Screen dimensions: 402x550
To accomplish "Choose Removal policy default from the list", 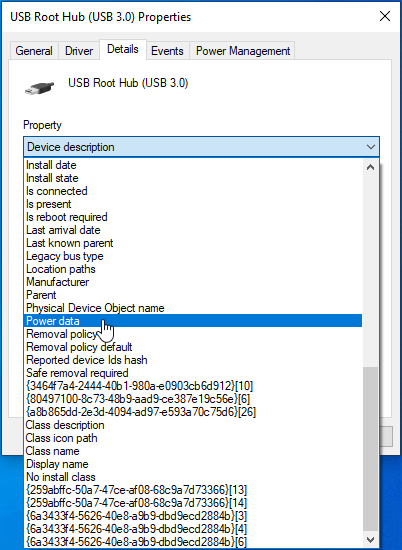I will 194,347.
